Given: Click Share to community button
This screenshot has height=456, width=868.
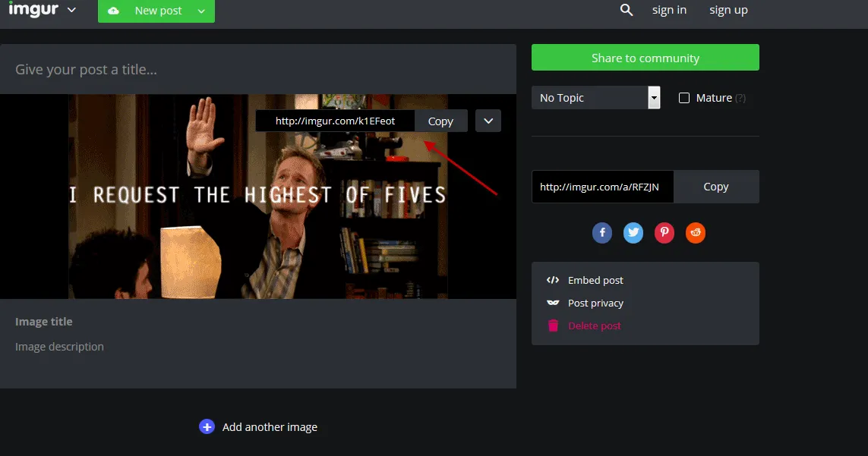Looking at the screenshot, I should [645, 58].
